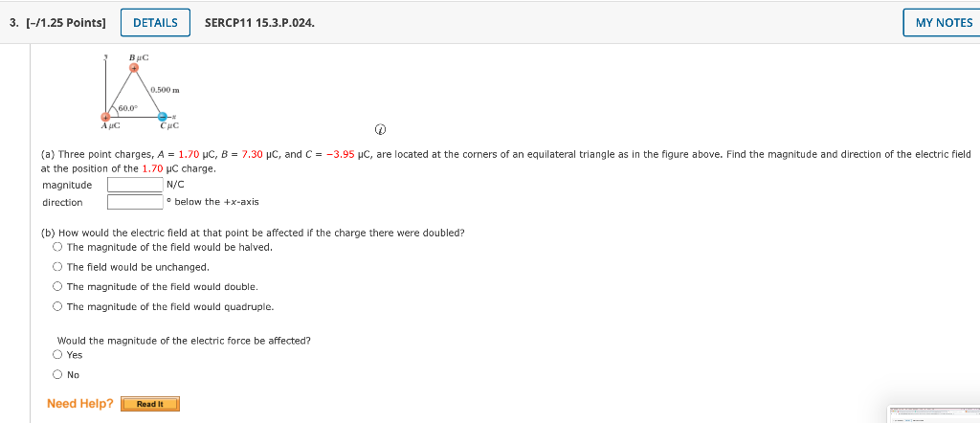The width and height of the screenshot is (980, 423).
Task: Click the Read It help button
Action: pos(150,404)
